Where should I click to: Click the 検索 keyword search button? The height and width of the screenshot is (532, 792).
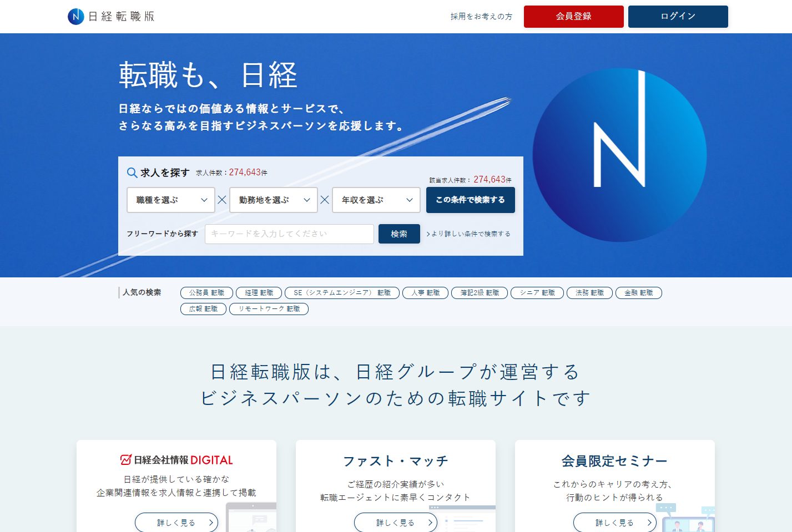click(x=398, y=234)
